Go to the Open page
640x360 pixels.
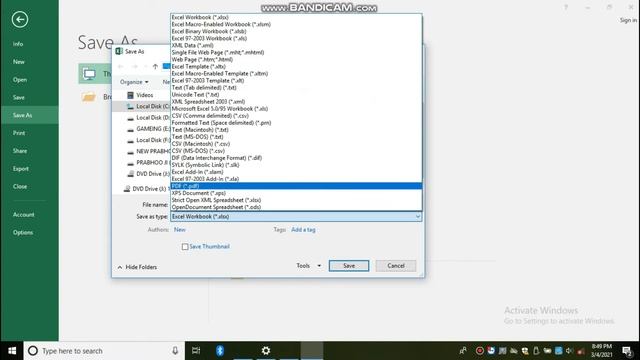20,80
